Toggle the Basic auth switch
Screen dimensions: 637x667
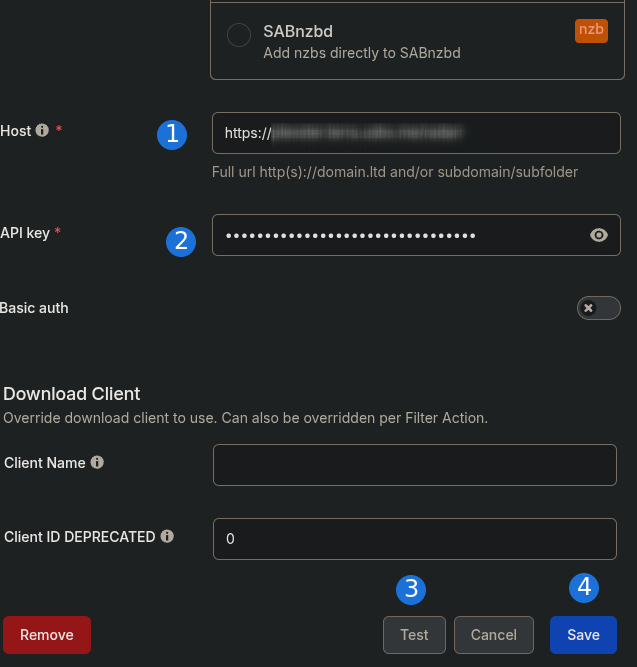pyautogui.click(x=599, y=308)
